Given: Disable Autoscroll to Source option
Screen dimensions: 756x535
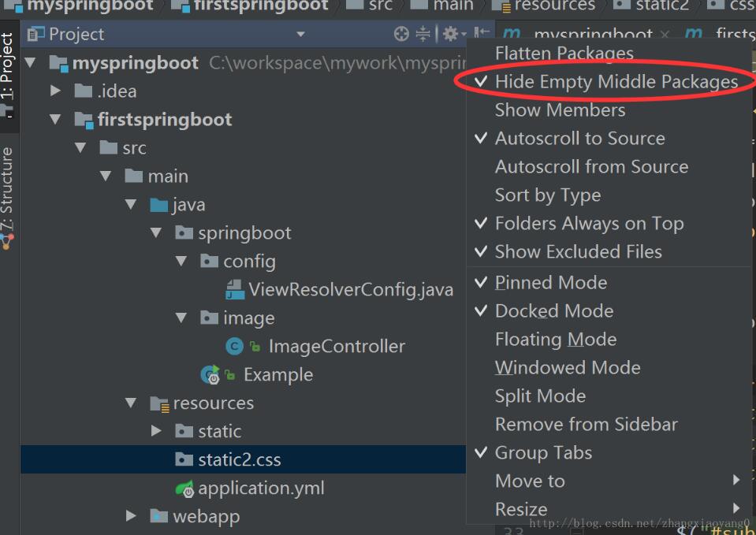Looking at the screenshot, I should [x=579, y=139].
